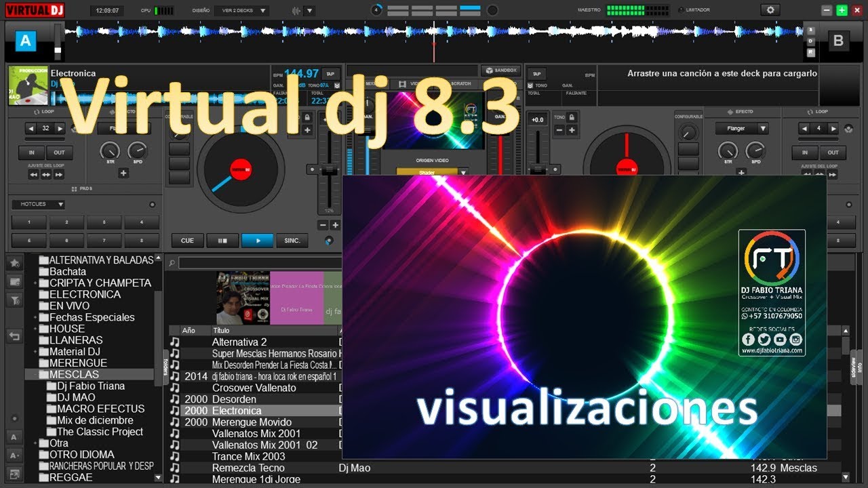
Task: Open the folders side tab
Action: click(165, 367)
